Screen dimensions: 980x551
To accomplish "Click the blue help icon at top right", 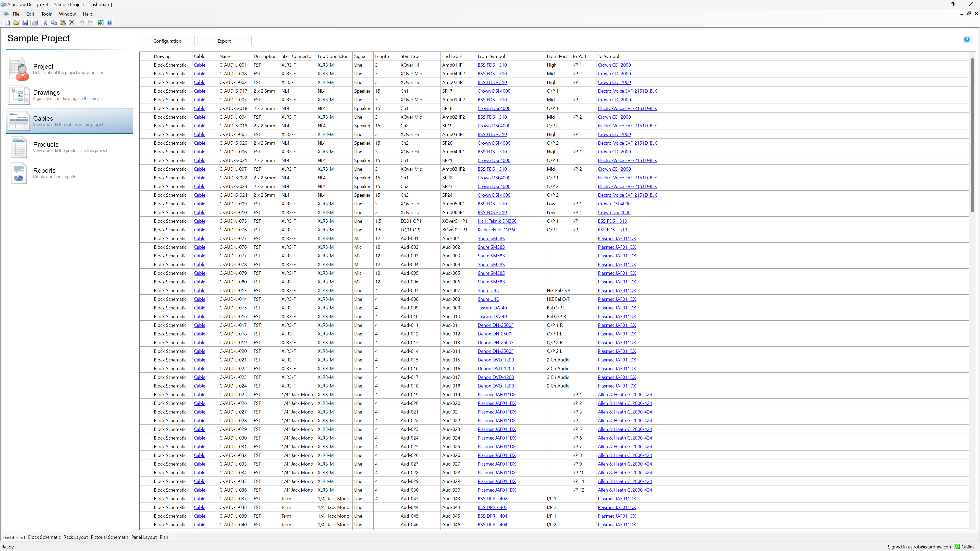I will coord(967,40).
